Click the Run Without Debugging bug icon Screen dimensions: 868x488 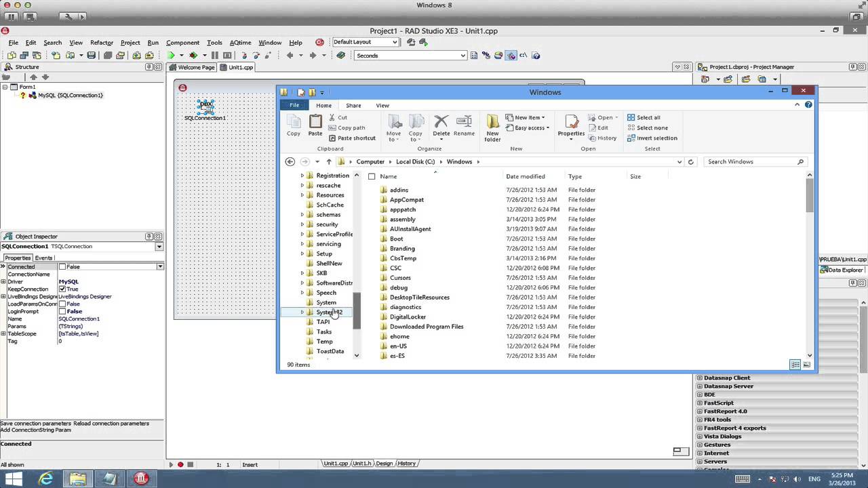click(x=194, y=56)
